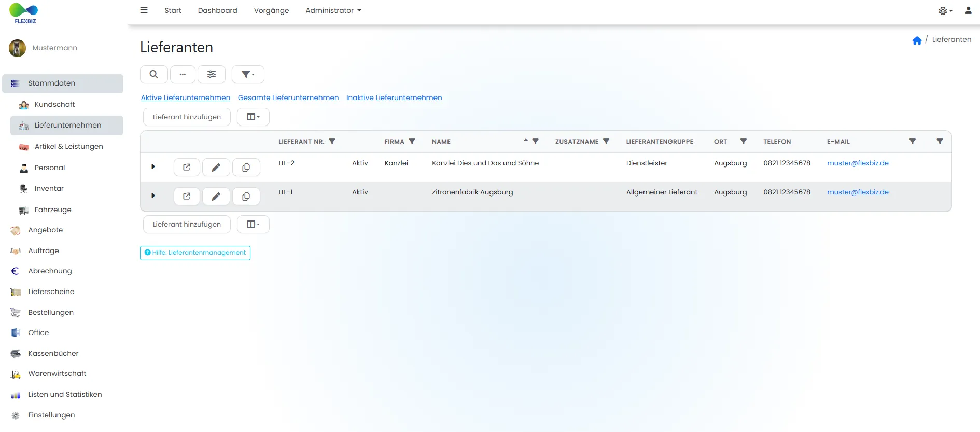980x432 pixels.
Task: Open the FLEXBIZ logo home
Action: coord(24,13)
